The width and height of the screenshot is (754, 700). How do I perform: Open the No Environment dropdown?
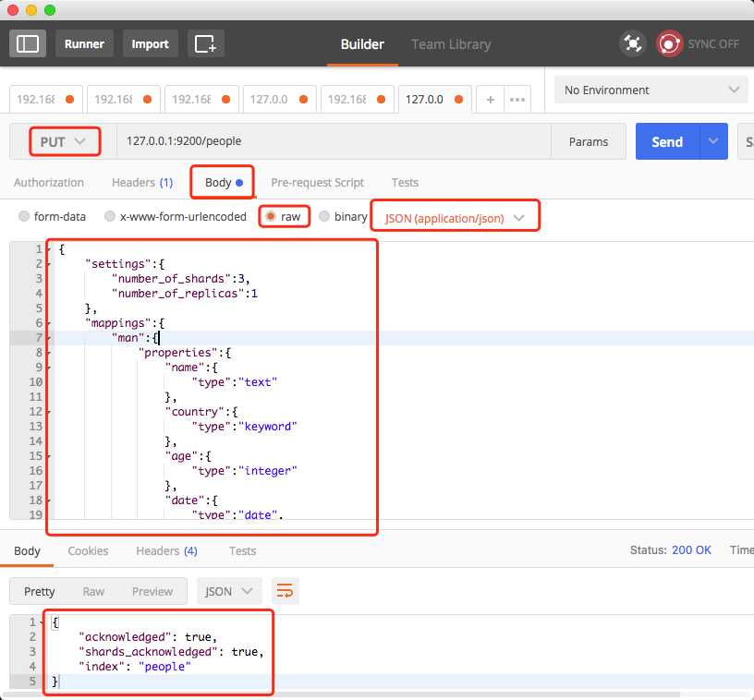pos(651,90)
